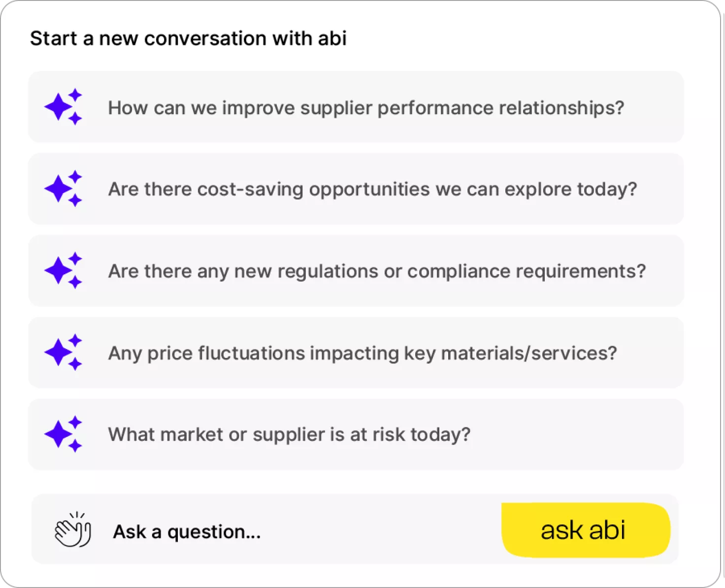Click the waving hand icon near the input bar
This screenshot has height=588, width=725.
tap(73, 531)
